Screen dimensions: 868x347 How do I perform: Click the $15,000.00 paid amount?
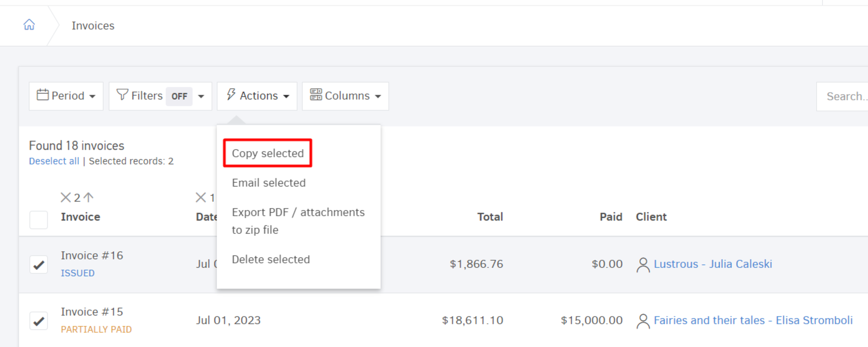pyautogui.click(x=591, y=320)
